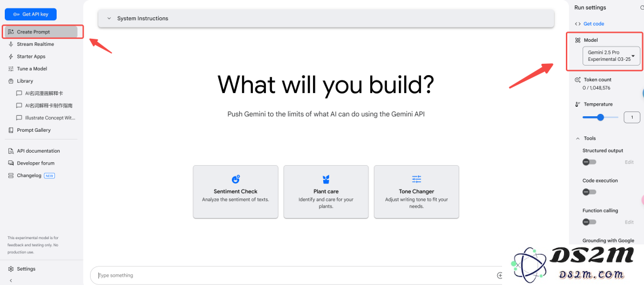This screenshot has width=644, height=285.
Task: Click the Starter Apps lightning icon
Action: click(x=11, y=56)
